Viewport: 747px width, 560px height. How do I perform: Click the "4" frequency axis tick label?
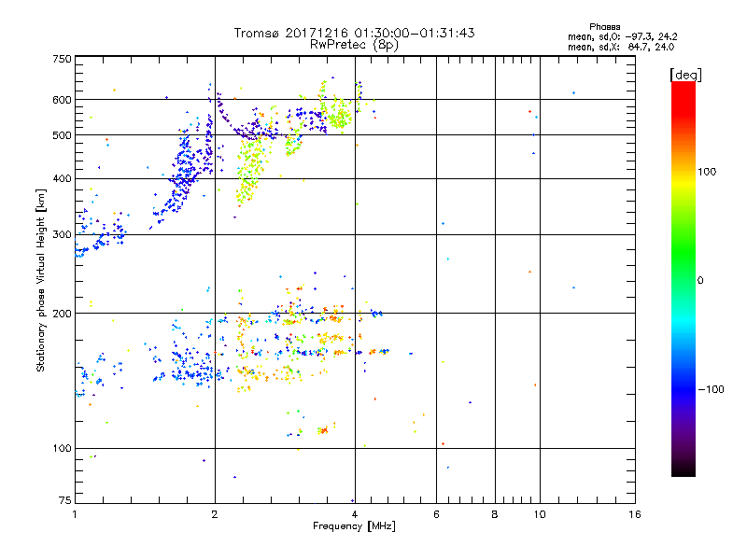click(355, 514)
